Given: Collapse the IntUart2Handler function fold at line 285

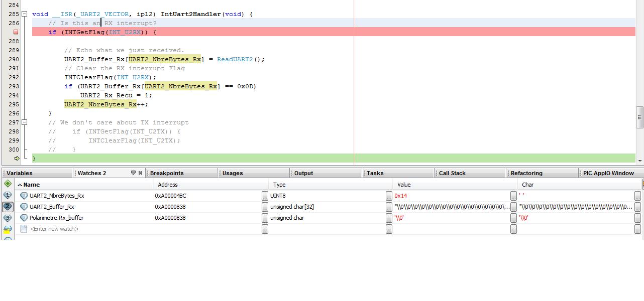Looking at the screenshot, I should (24, 14).
